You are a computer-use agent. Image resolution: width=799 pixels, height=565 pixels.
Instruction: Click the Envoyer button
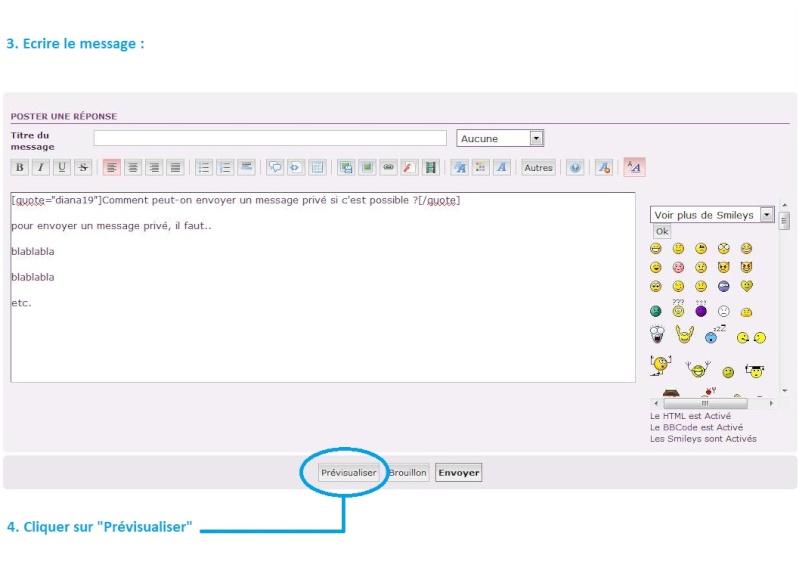459,472
